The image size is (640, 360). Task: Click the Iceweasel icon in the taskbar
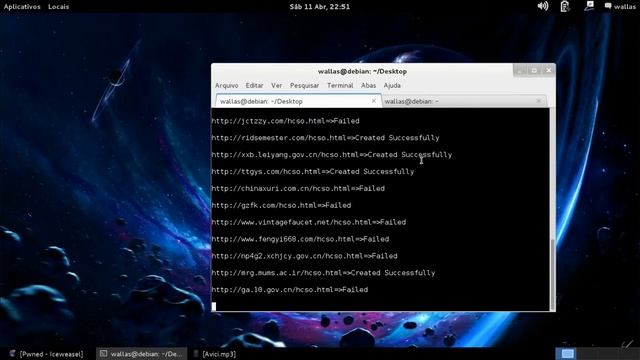click(13, 354)
